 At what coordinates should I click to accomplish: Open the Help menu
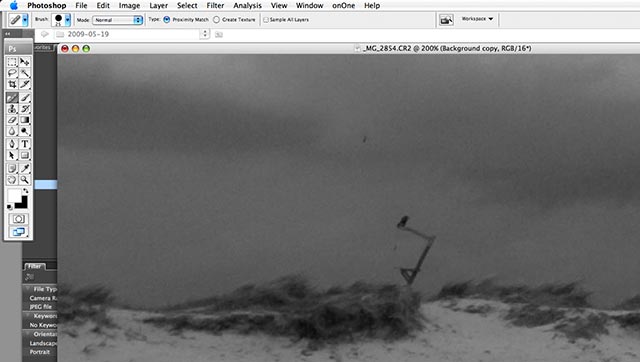pyautogui.click(x=372, y=6)
